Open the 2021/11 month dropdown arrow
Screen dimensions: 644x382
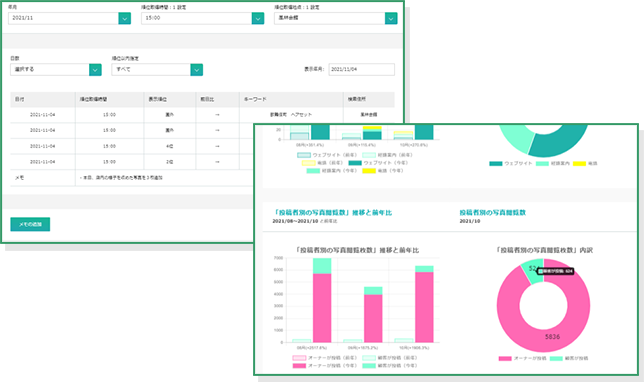[124, 18]
